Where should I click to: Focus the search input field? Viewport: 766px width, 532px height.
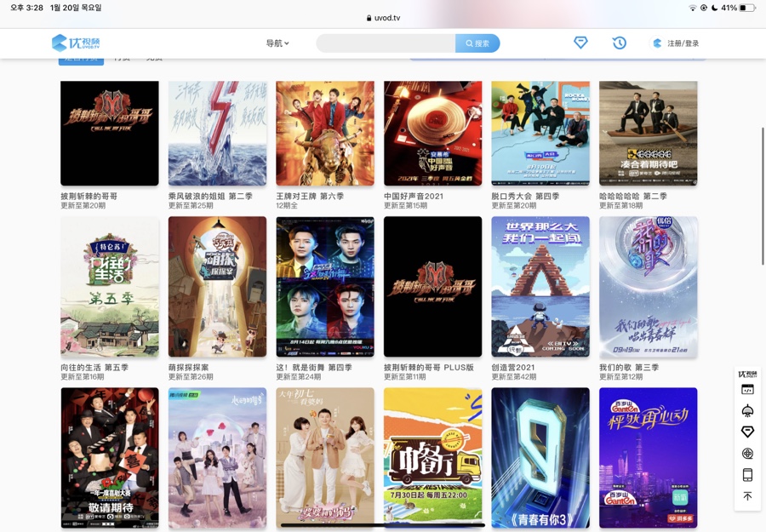[x=386, y=43]
